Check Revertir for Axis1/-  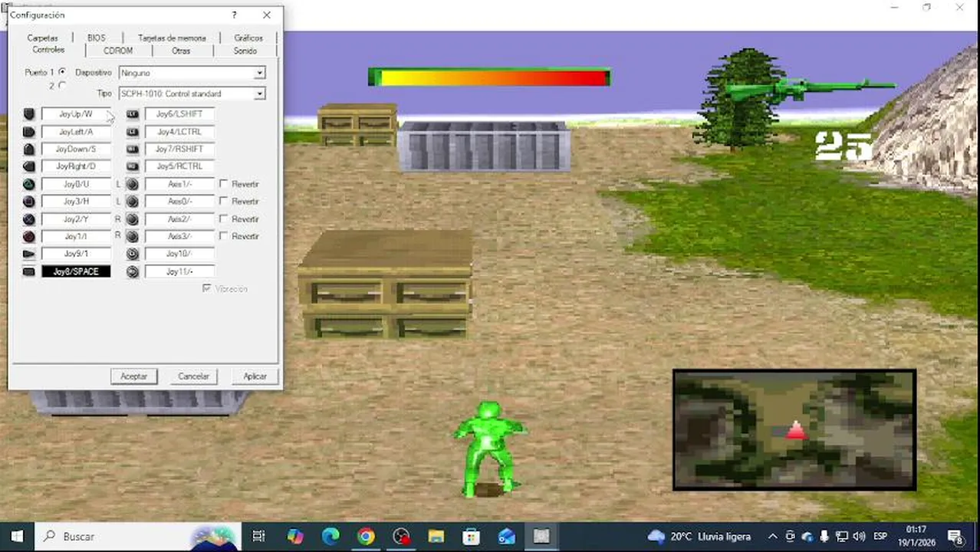223,184
